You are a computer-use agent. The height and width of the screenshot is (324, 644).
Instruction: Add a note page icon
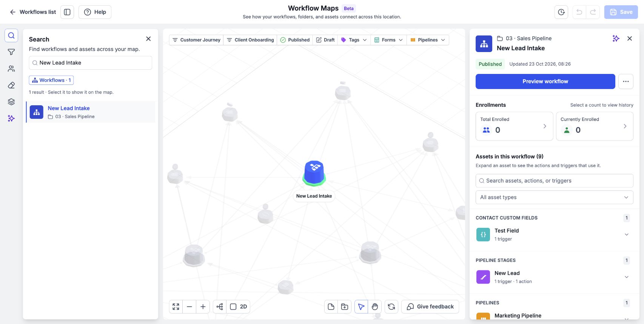[x=331, y=307]
